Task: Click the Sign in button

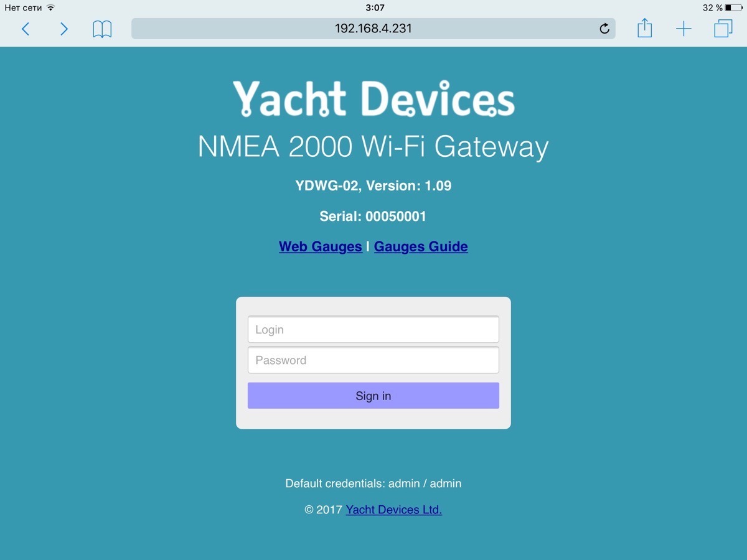Action: [374, 396]
